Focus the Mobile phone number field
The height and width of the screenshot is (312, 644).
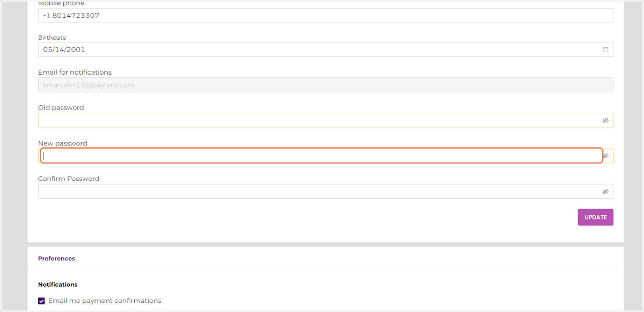(325, 16)
